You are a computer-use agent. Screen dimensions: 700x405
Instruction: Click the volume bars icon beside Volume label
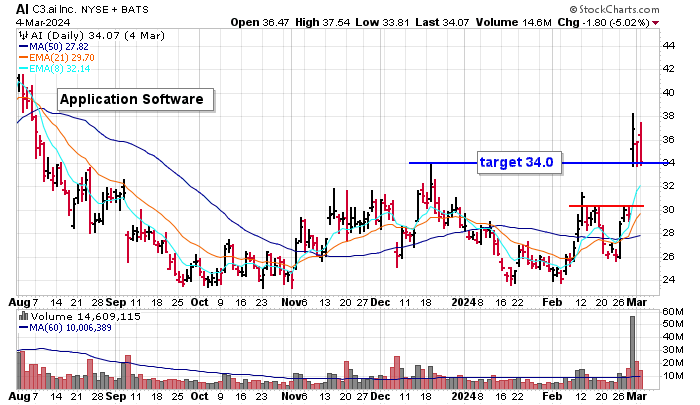24,317
